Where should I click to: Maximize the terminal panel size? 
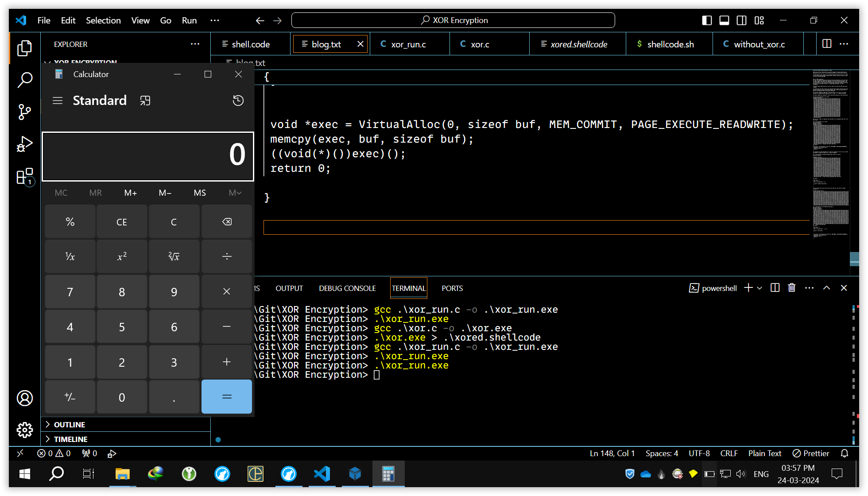click(826, 288)
